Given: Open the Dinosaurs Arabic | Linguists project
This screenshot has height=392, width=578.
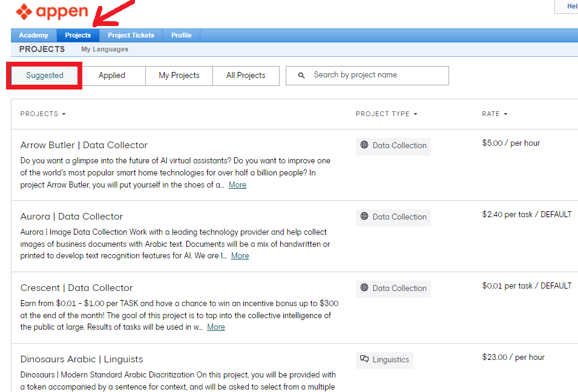Looking at the screenshot, I should coord(82,359).
